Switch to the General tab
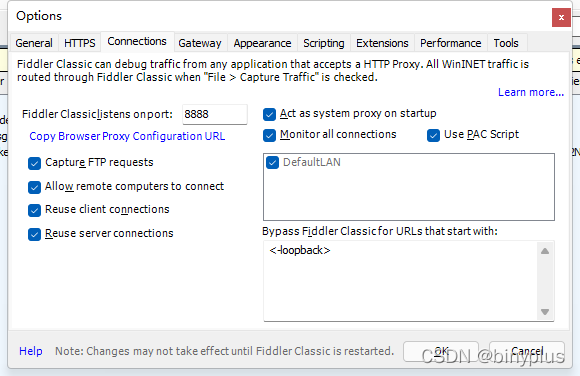Viewport: 580px width, 376px height. click(34, 43)
